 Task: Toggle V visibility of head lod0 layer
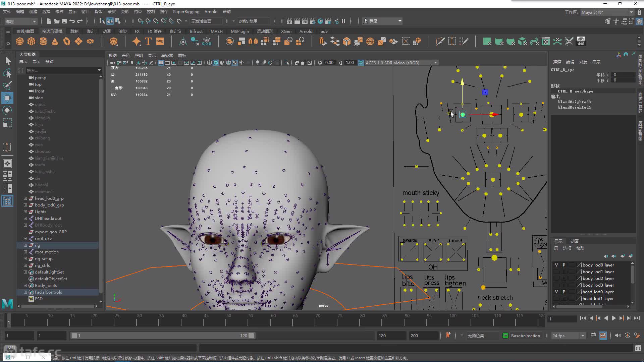pyautogui.click(x=556, y=292)
